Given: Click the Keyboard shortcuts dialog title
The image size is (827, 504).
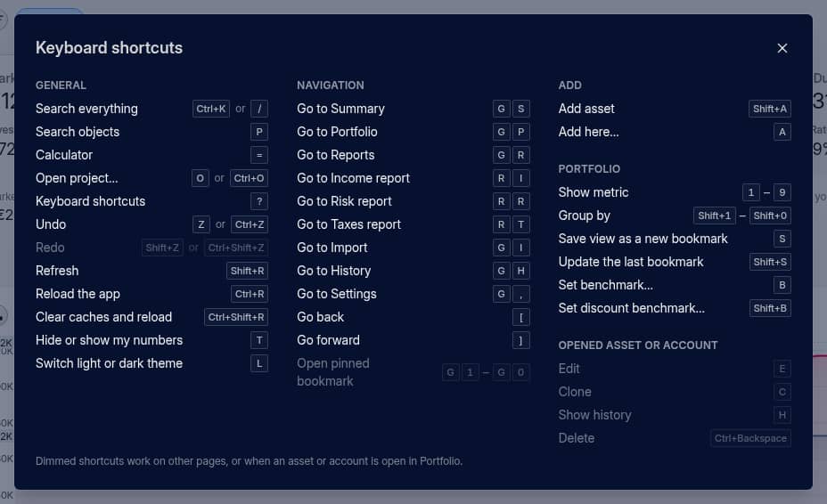Looking at the screenshot, I should tap(110, 48).
